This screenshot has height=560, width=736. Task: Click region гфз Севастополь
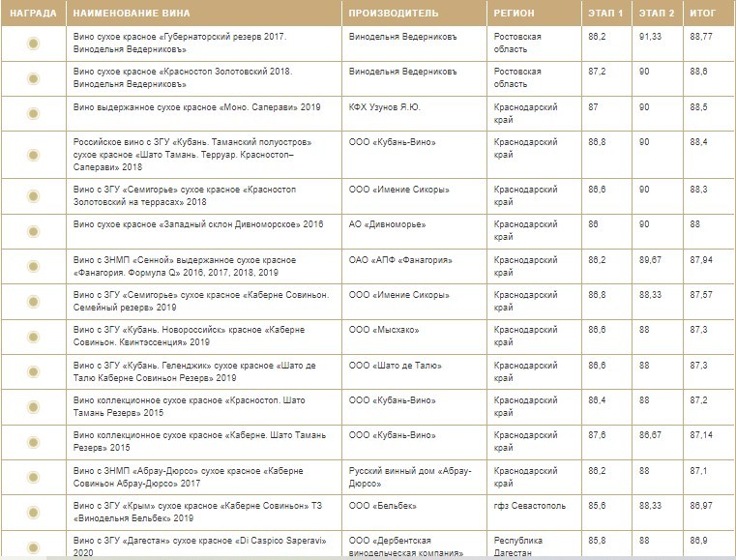pos(529,506)
